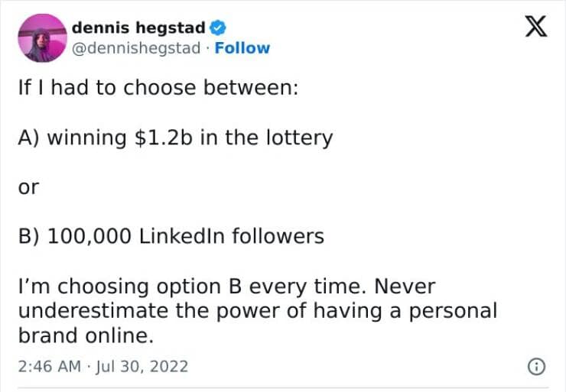Click the standalone word 'or'
Screen dimensions: 566x392
(28, 186)
